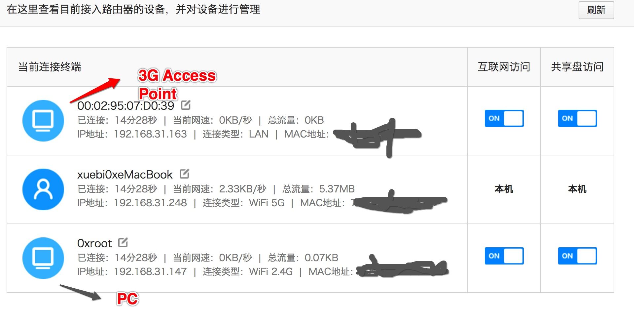644x326 pixels.
Task: Click the 当前连接终端 header label
Action: [50, 67]
